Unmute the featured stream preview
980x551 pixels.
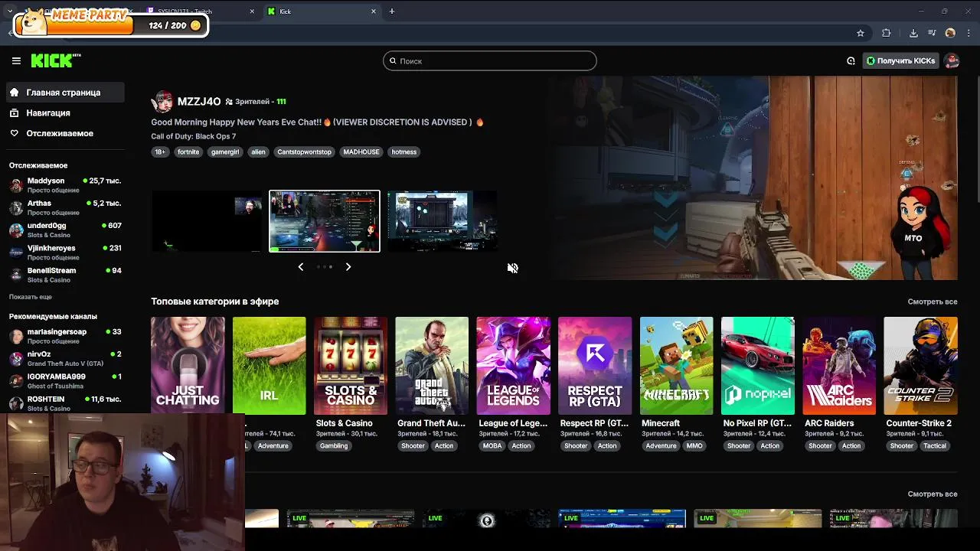pos(512,268)
